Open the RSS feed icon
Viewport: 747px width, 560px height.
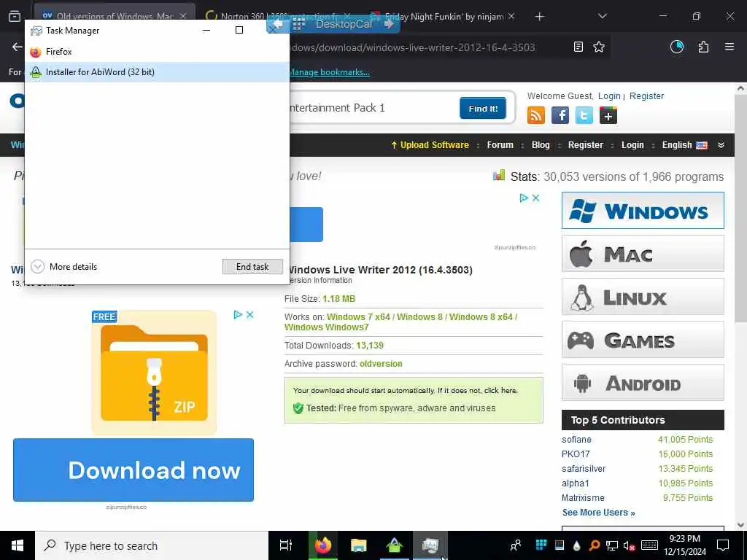click(x=536, y=115)
